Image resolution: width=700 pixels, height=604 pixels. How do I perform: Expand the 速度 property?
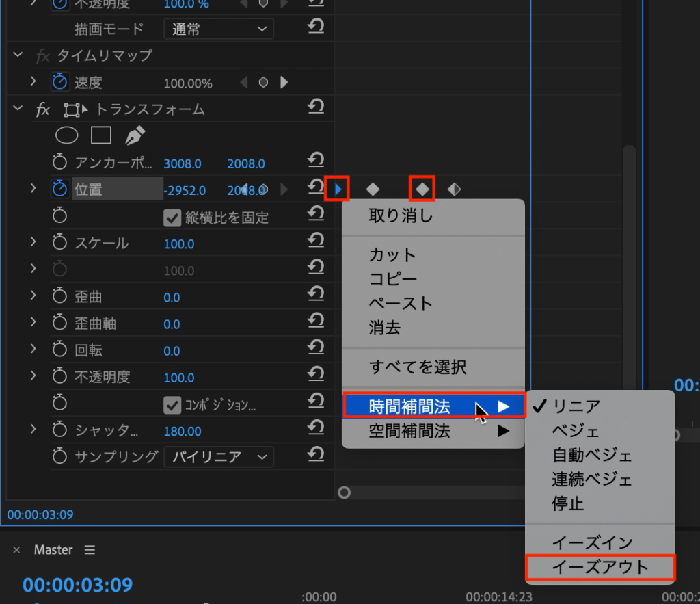pos(33,81)
